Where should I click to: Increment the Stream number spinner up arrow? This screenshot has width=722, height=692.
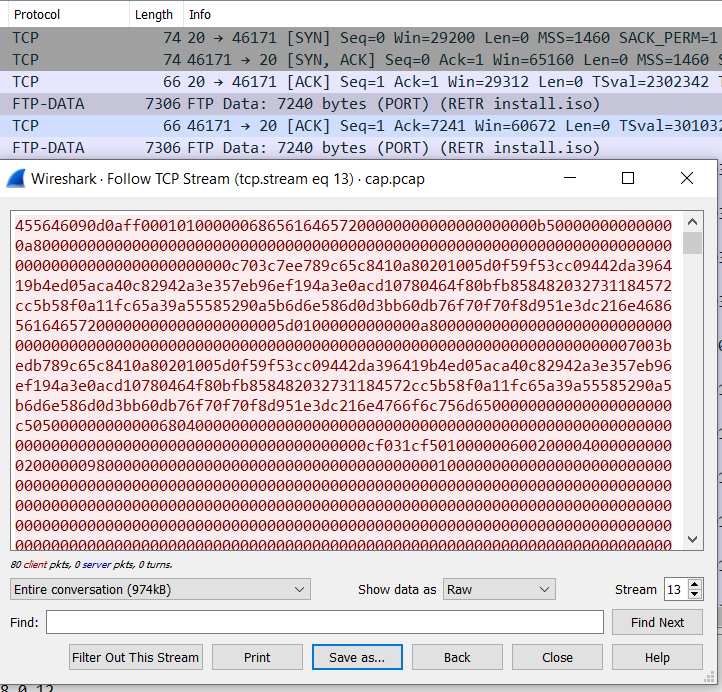tap(695, 584)
